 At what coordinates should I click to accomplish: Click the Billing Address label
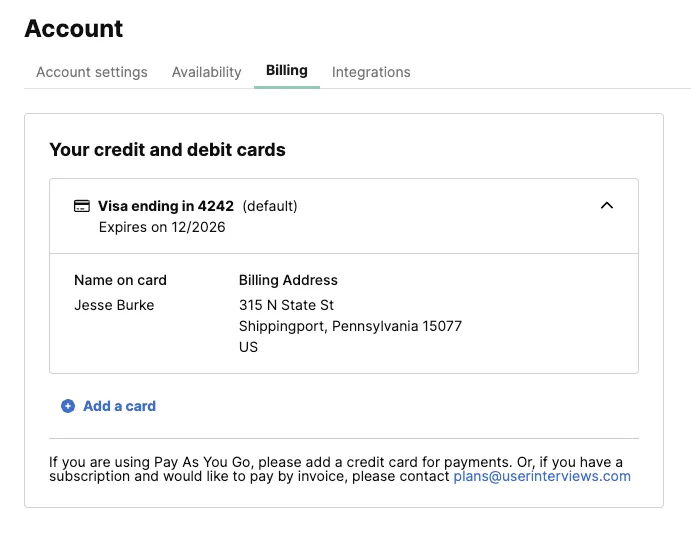point(288,280)
